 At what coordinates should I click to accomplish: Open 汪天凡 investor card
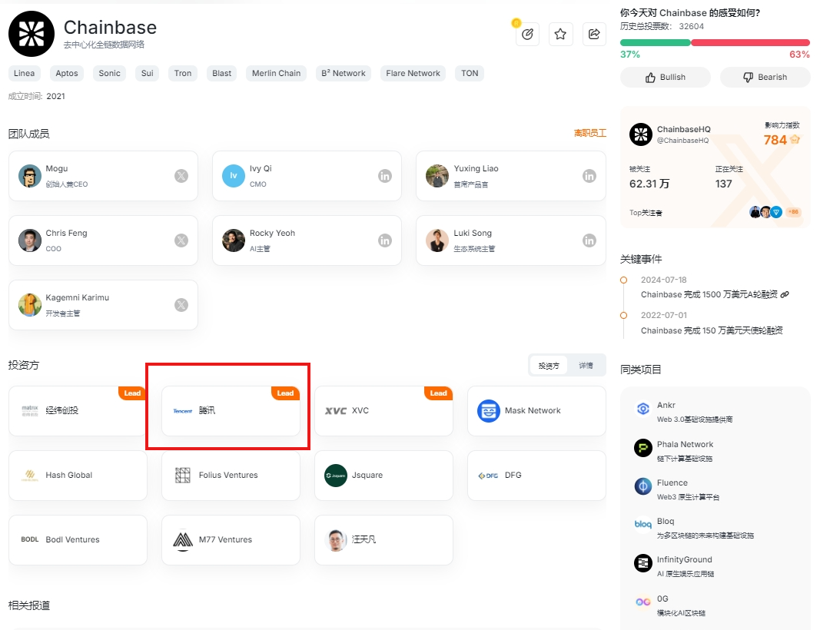click(x=383, y=540)
